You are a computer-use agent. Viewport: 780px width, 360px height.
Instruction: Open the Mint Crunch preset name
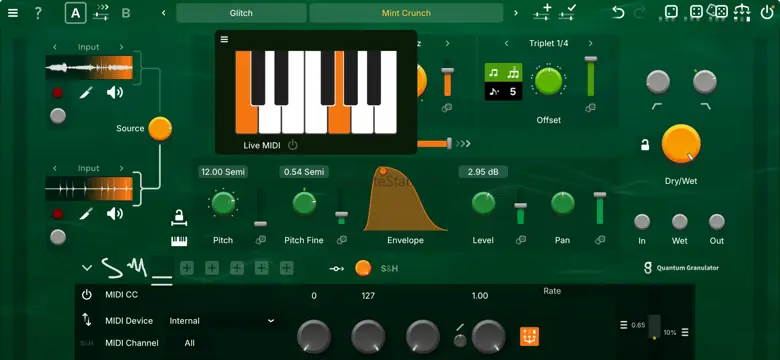(x=406, y=13)
